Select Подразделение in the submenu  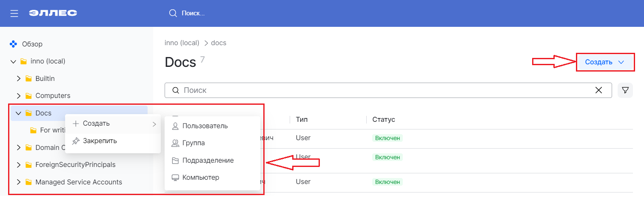click(208, 161)
